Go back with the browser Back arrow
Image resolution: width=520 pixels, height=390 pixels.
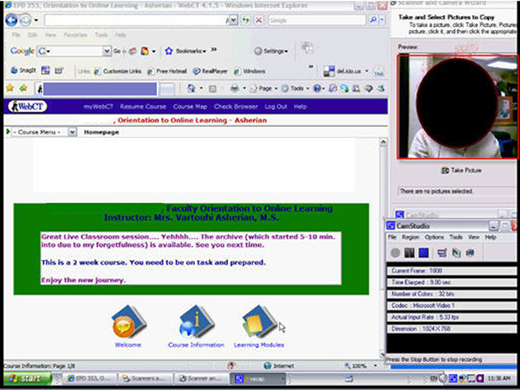pyautogui.click(x=11, y=20)
